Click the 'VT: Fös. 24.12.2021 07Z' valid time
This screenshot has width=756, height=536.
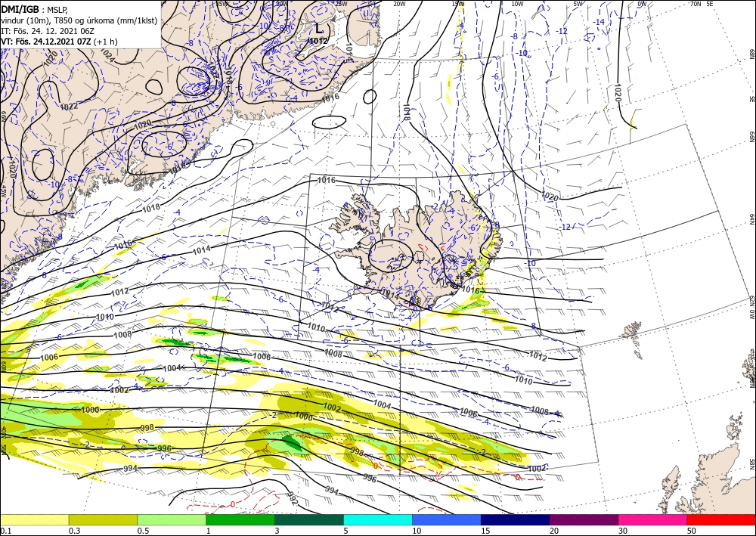[x=46, y=41]
